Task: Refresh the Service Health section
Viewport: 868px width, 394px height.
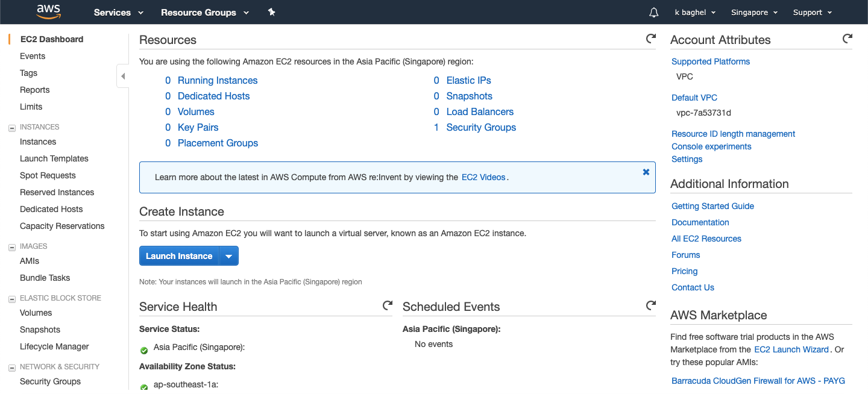Action: pyautogui.click(x=388, y=305)
